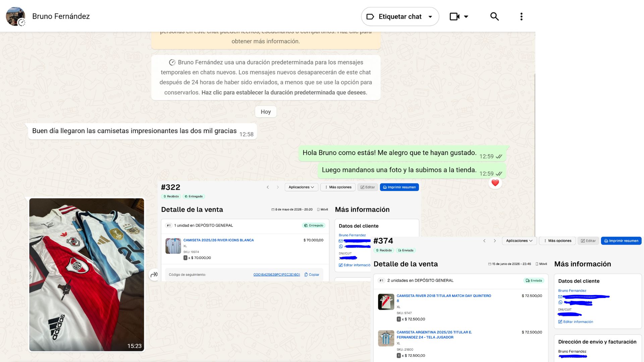Search within the chat

tap(494, 16)
